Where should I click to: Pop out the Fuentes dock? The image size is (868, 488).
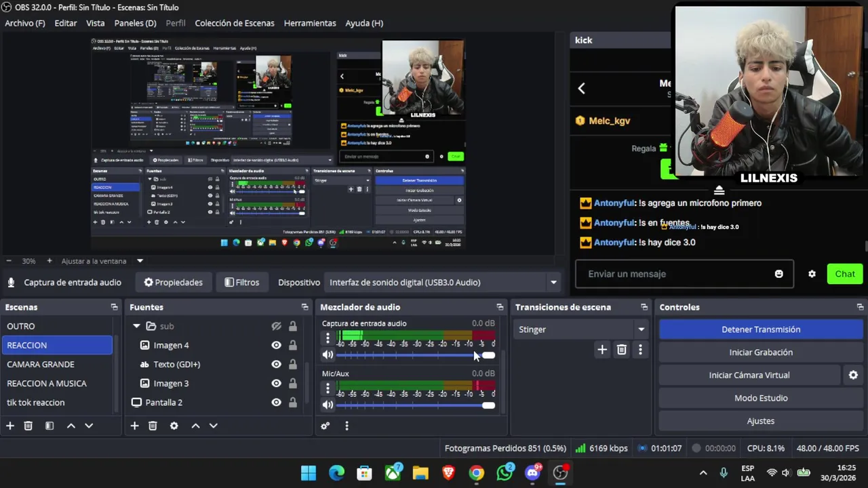pos(305,307)
